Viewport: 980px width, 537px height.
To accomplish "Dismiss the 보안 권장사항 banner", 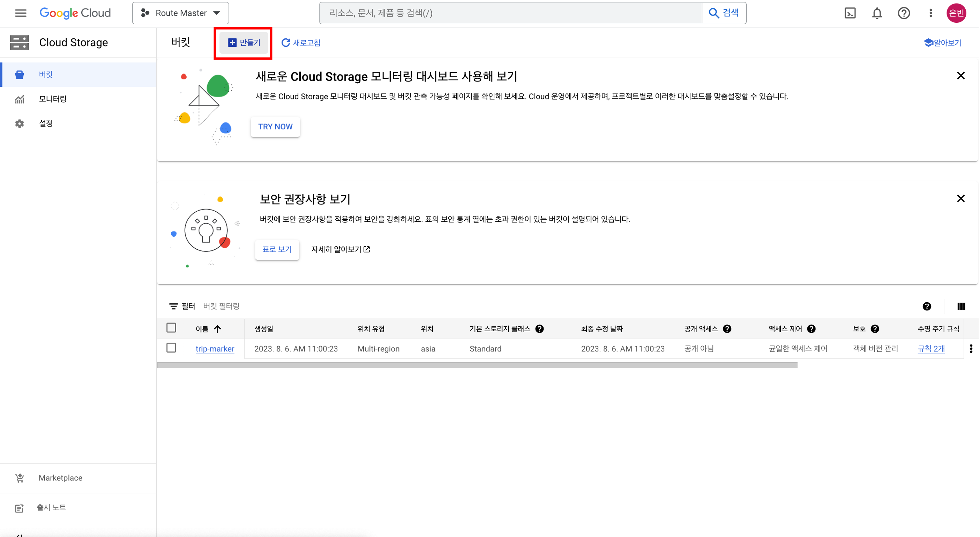I will coord(960,198).
